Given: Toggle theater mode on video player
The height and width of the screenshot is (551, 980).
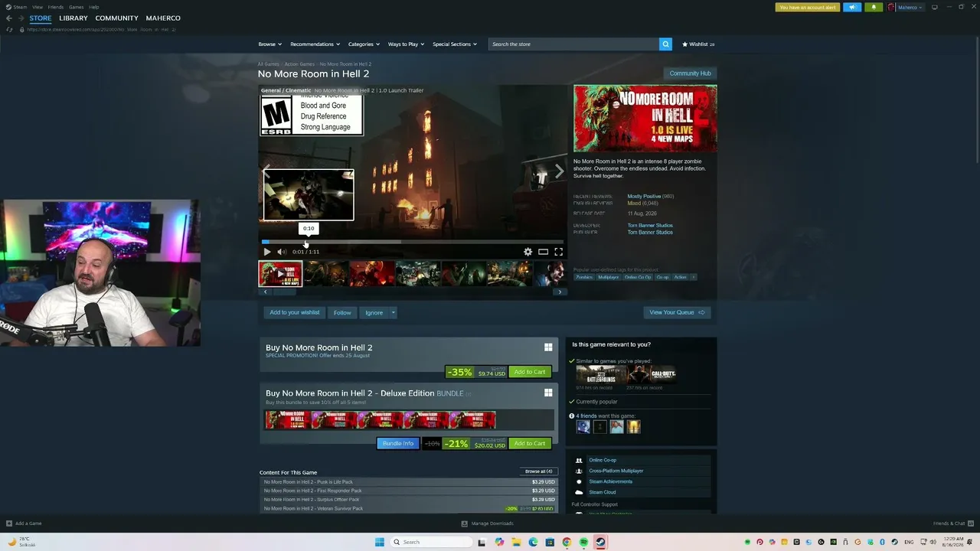Looking at the screenshot, I should pos(543,252).
